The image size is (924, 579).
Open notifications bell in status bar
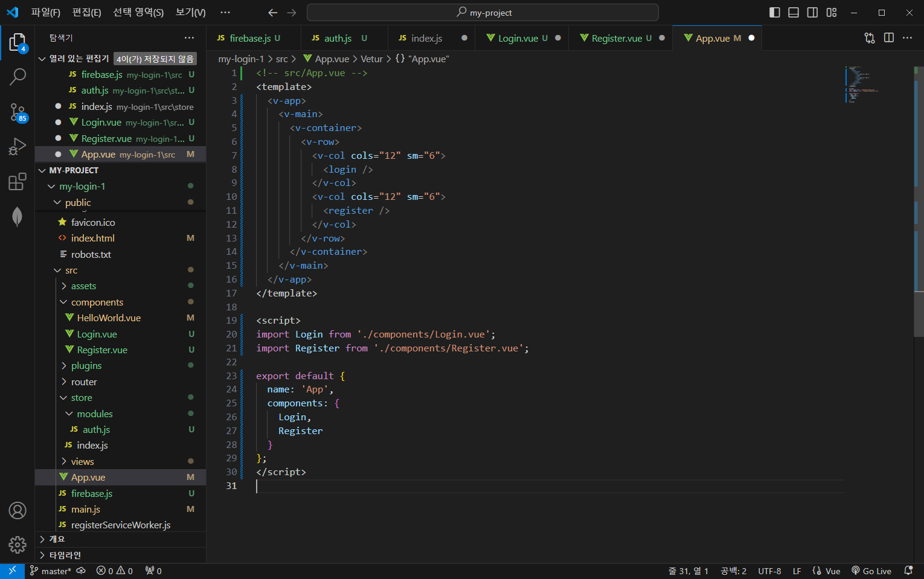(908, 571)
